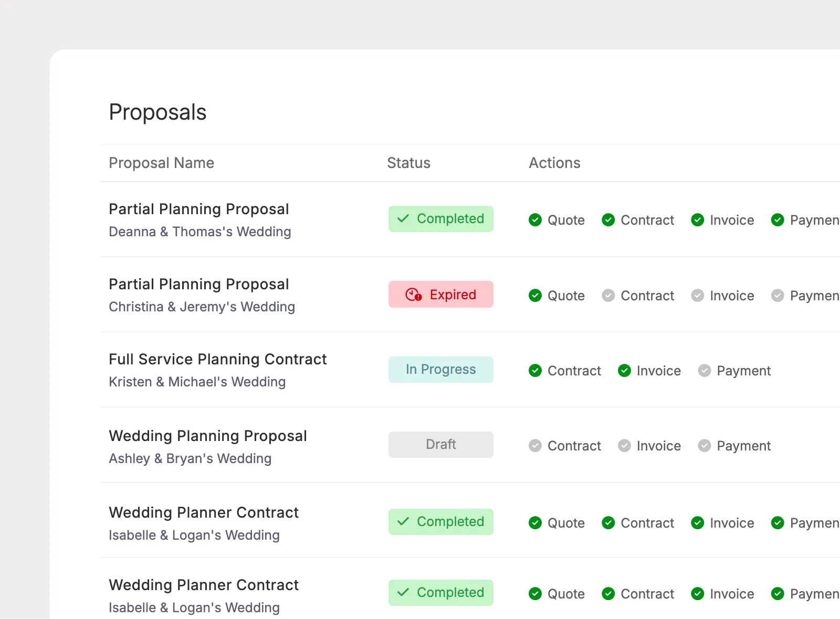
Task: Click Deanna & Thomas's Wedding subtitle
Action: [x=200, y=232]
